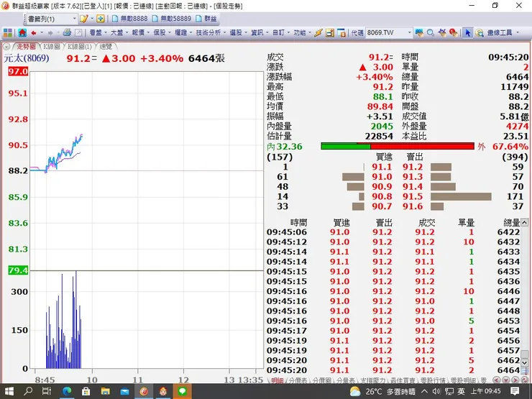Go to the home page icon
The height and width of the screenshot is (399, 532).
pyautogui.click(x=22, y=32)
